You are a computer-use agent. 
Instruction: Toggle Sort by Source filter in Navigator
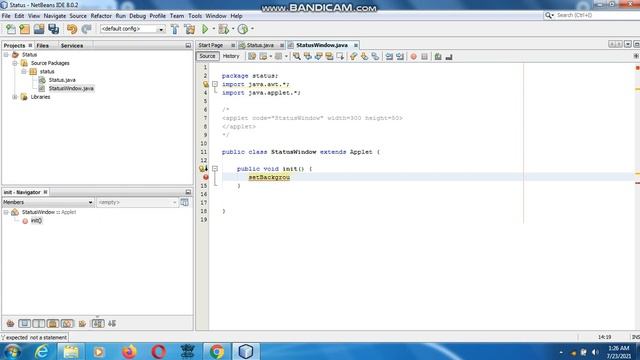(112, 324)
